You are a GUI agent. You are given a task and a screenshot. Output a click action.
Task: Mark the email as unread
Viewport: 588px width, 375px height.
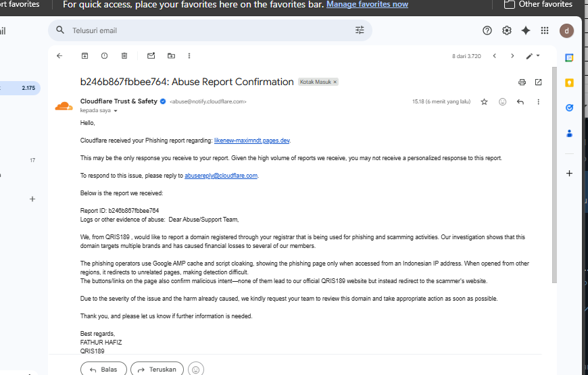pyautogui.click(x=151, y=56)
